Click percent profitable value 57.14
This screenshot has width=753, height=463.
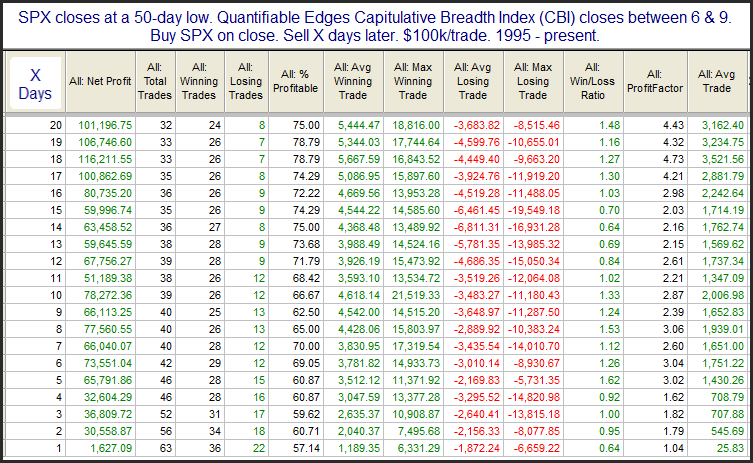[306, 448]
